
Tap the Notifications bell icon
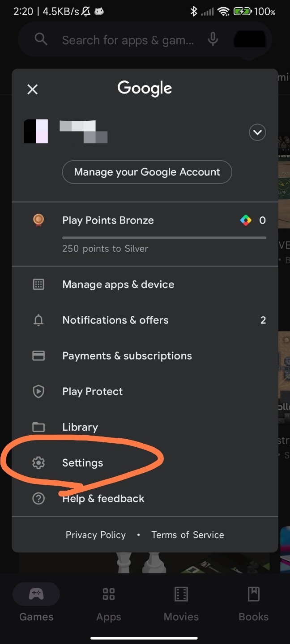click(39, 320)
